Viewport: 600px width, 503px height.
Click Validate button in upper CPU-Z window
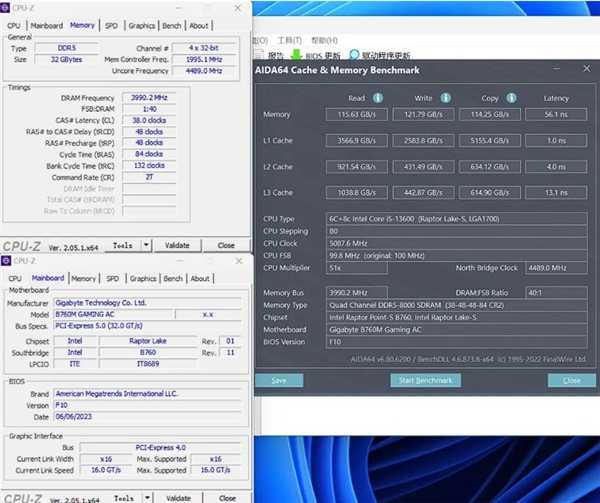[177, 245]
